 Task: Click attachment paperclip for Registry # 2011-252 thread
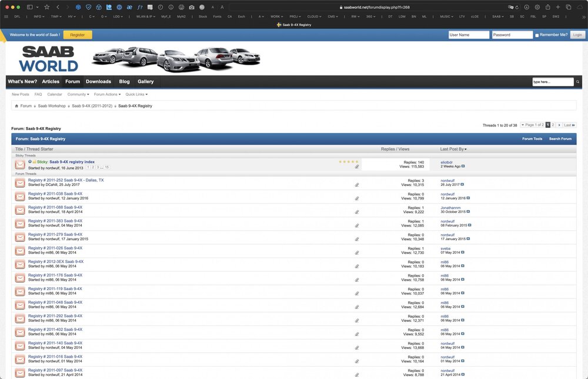point(357,185)
